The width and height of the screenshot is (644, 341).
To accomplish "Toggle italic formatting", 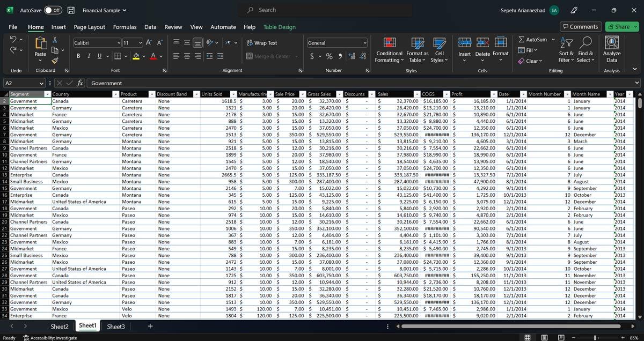I will click(x=89, y=56).
